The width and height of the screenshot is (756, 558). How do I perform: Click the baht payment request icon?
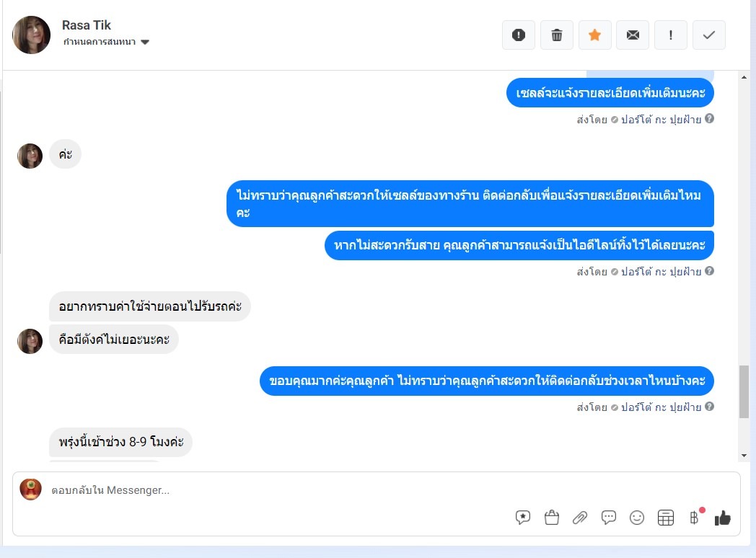[694, 518]
